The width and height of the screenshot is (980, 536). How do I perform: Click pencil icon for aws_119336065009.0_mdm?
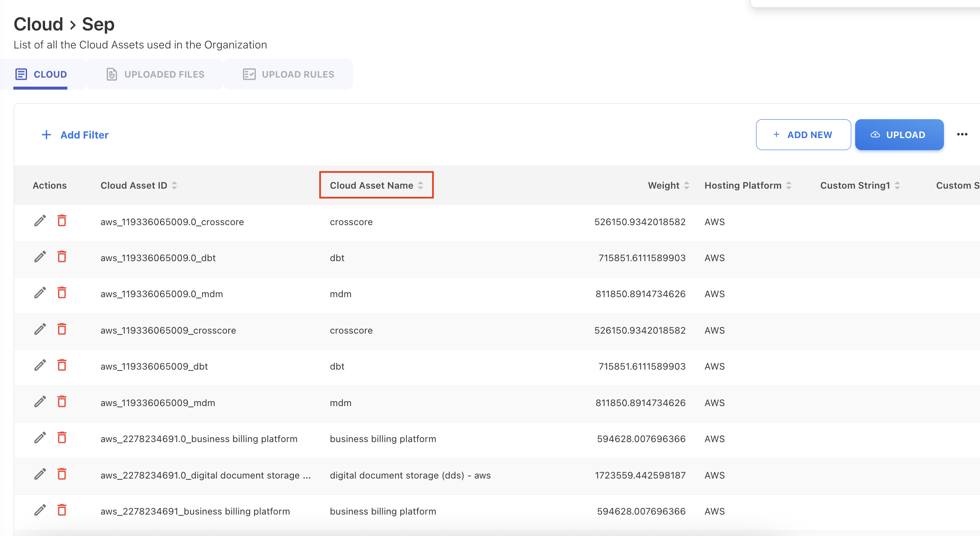click(x=40, y=293)
